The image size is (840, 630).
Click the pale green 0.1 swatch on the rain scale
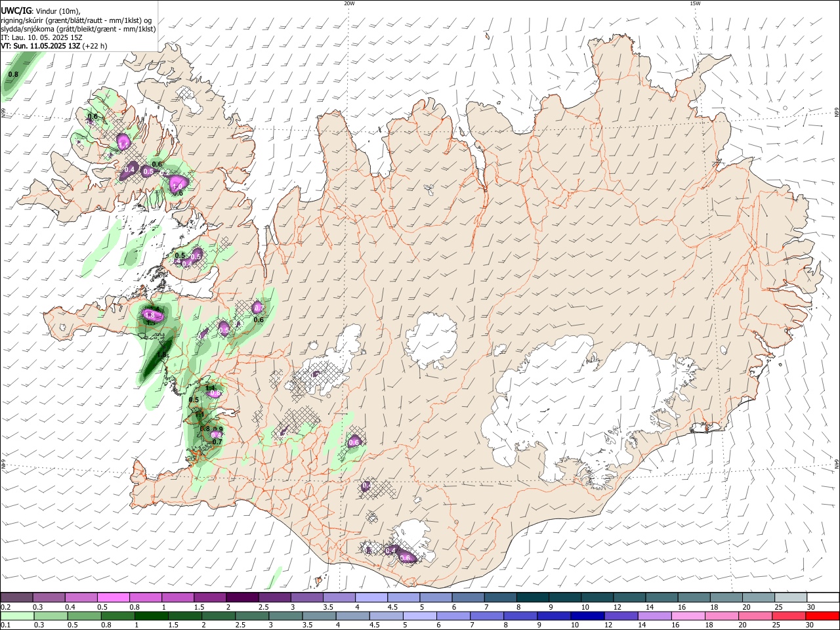pyautogui.click(x=17, y=616)
